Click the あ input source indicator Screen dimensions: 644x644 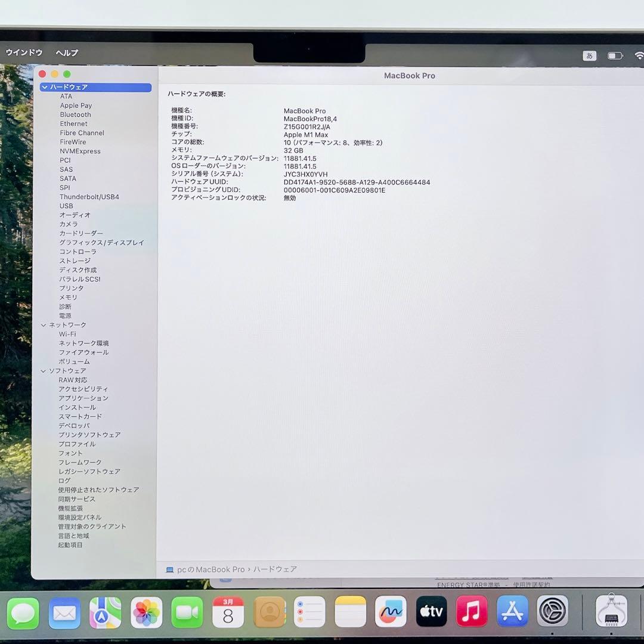click(x=590, y=55)
